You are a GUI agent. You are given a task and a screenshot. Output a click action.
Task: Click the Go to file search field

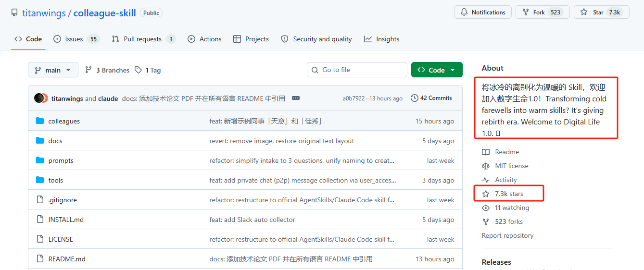click(x=357, y=70)
